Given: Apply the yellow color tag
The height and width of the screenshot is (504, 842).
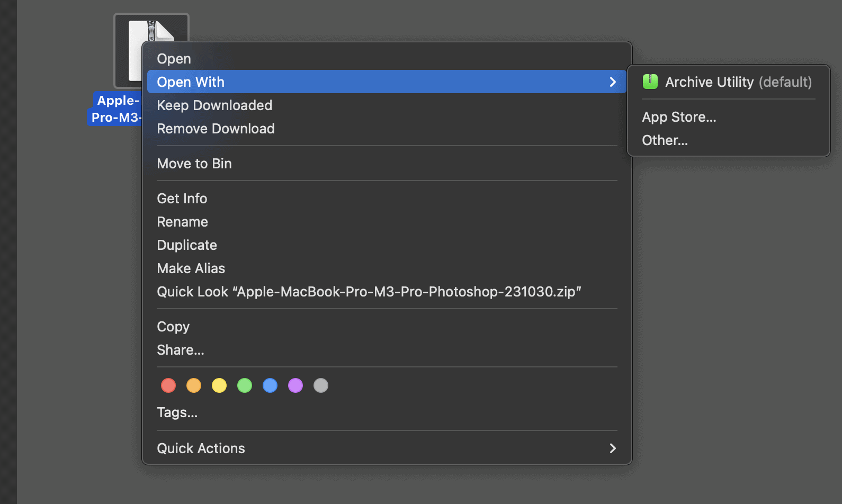Looking at the screenshot, I should pos(219,385).
